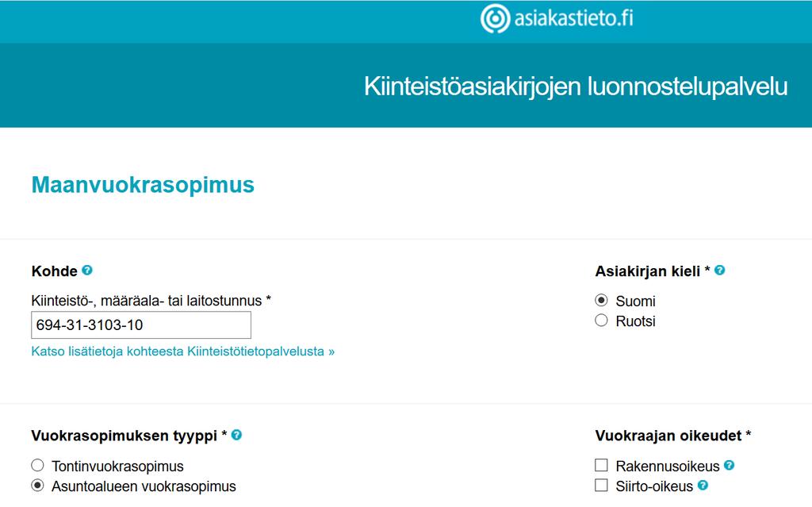Open help icon next to Rakennusoikeus
This screenshot has height=507, width=812.
730,465
